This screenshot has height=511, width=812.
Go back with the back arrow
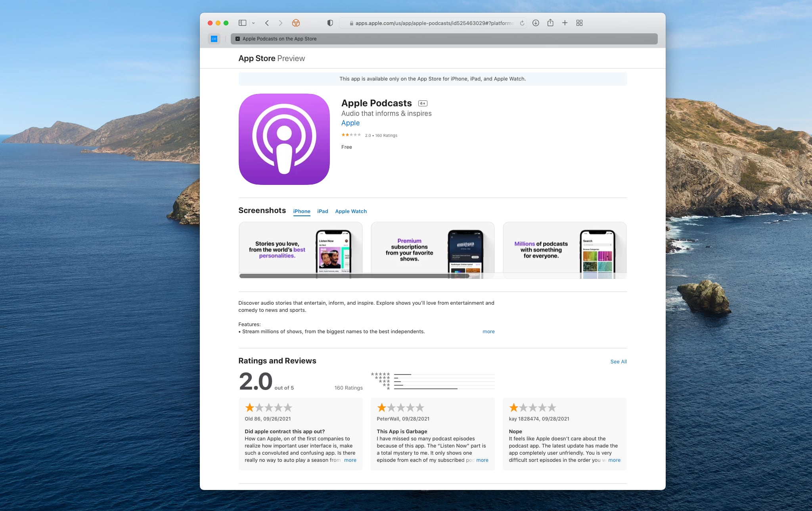pyautogui.click(x=267, y=23)
